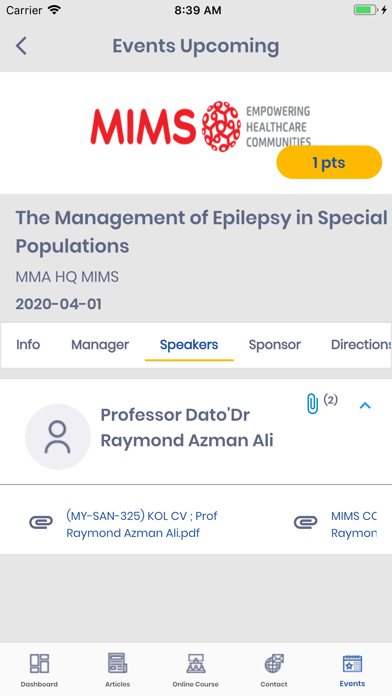Open the Articles newspaper icon

pos(118,664)
